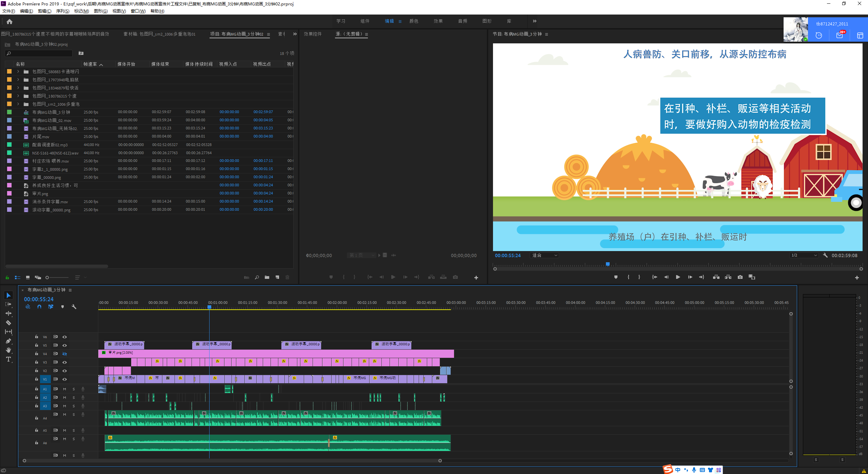This screenshot has height=474, width=868.
Task: Select the Selection tool in timeline toolbar
Action: click(8, 295)
